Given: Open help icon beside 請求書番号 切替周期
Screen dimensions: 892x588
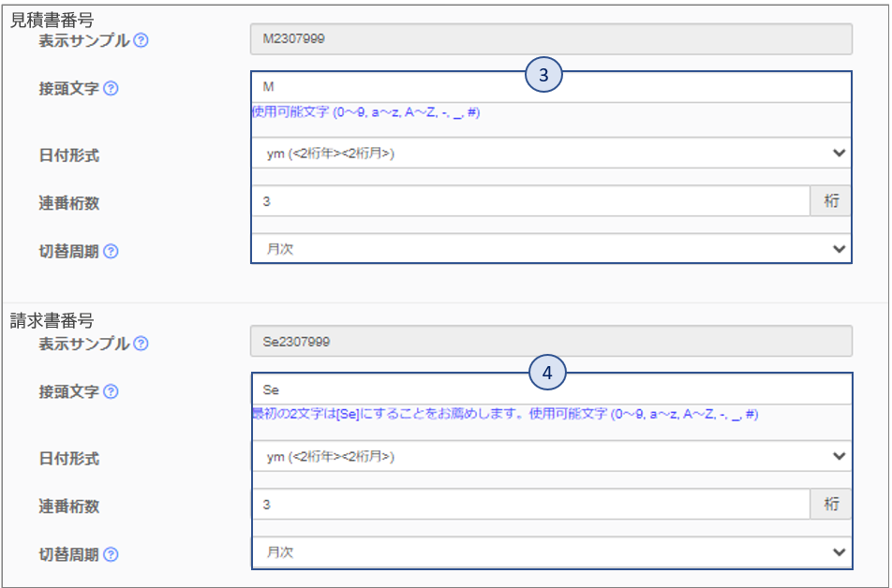Looking at the screenshot, I should point(111,554).
